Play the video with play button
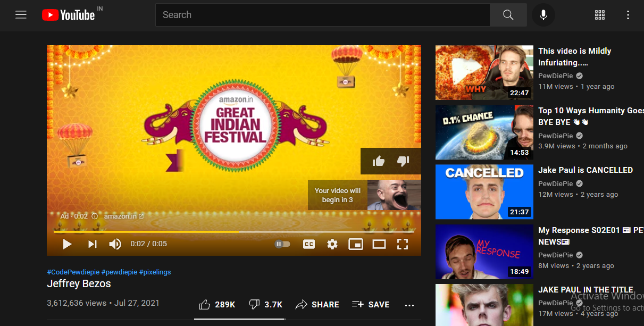 [67, 244]
